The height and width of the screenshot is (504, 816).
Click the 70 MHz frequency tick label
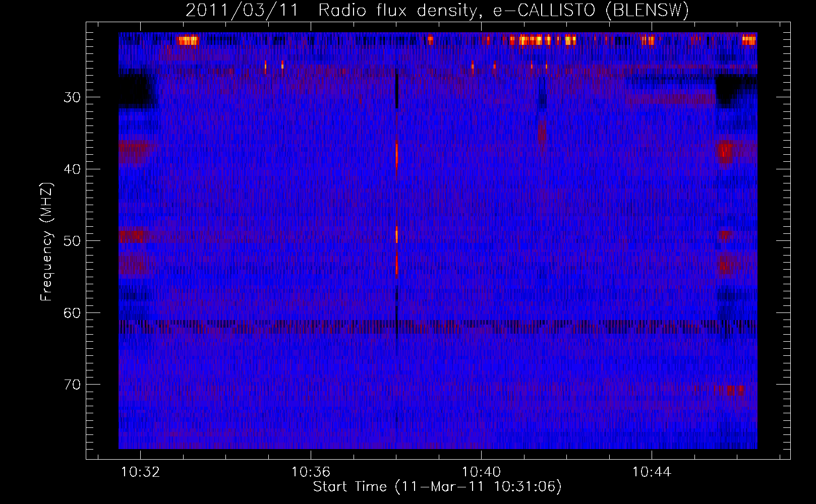pos(72,384)
